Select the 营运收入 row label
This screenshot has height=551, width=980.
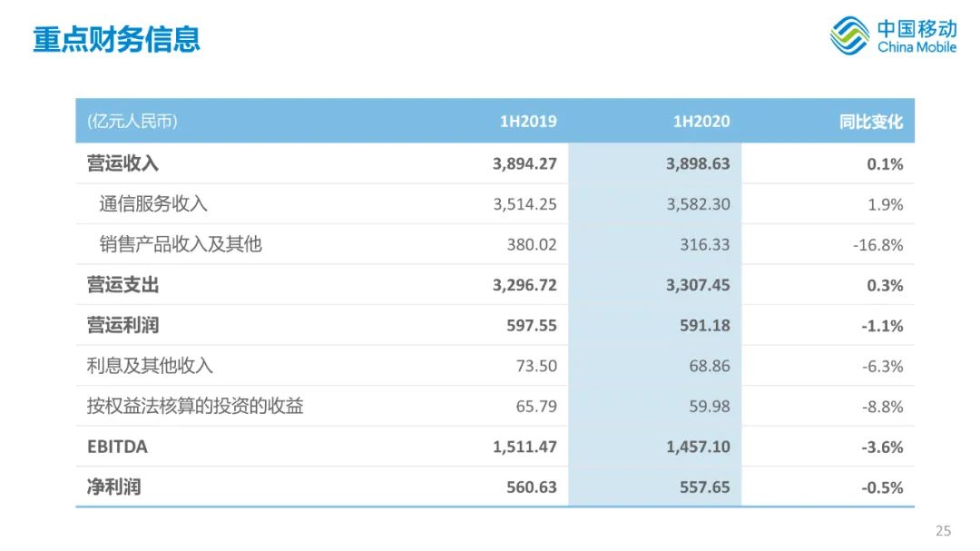(122, 164)
